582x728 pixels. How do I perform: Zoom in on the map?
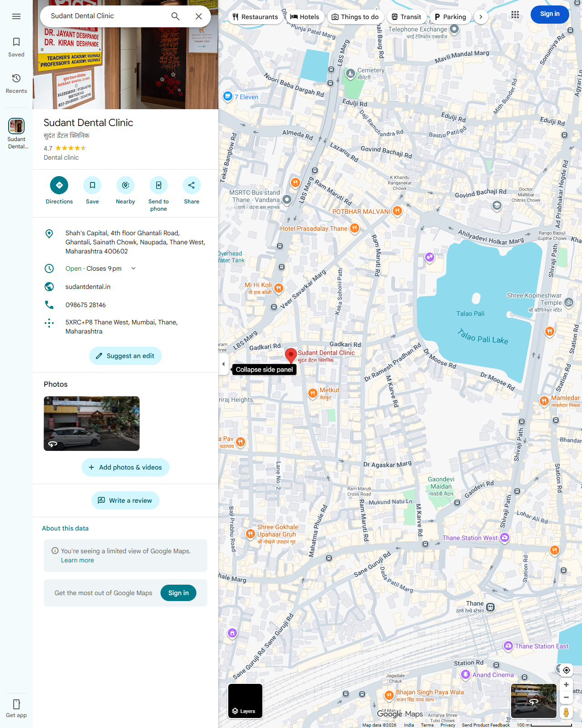[566, 685]
